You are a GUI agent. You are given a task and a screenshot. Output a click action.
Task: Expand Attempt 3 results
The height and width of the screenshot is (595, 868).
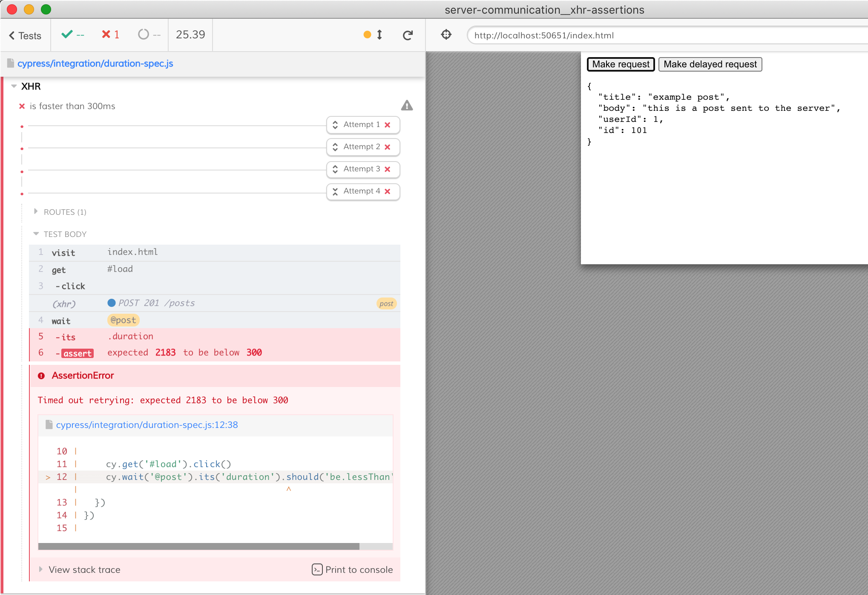363,169
